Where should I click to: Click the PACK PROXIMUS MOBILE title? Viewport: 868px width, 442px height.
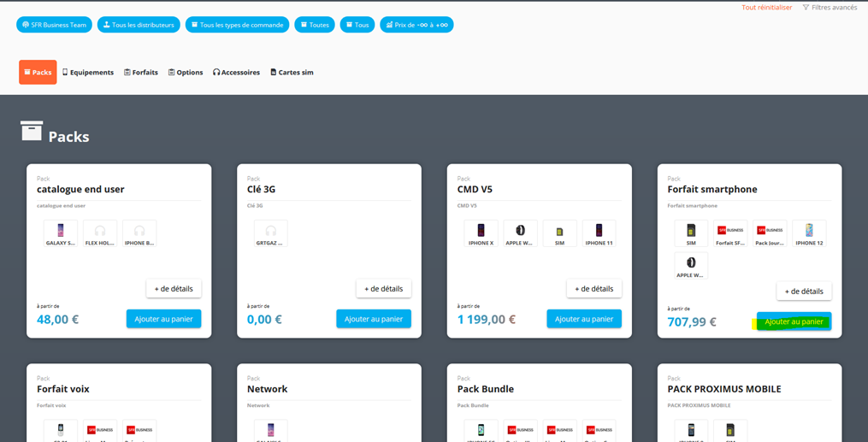(724, 389)
